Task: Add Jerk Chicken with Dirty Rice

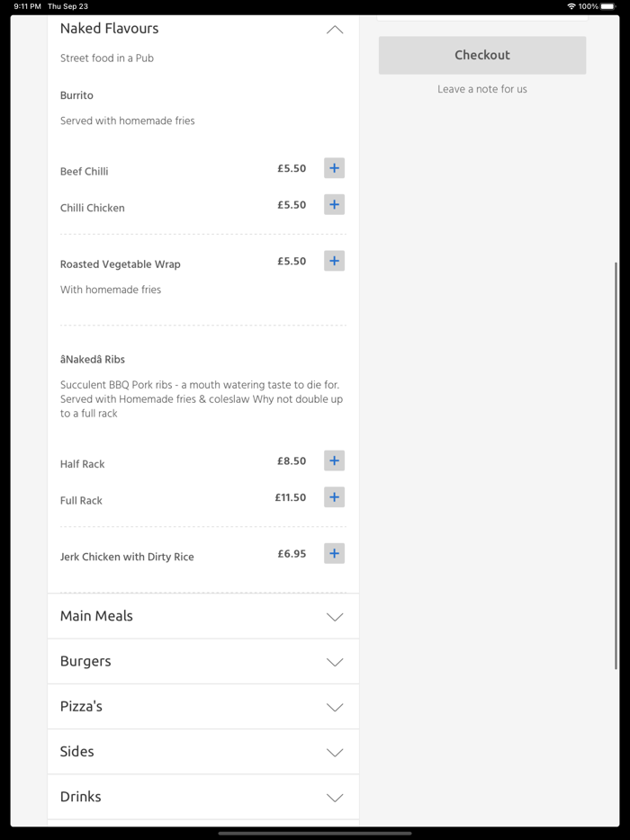Action: pos(334,553)
